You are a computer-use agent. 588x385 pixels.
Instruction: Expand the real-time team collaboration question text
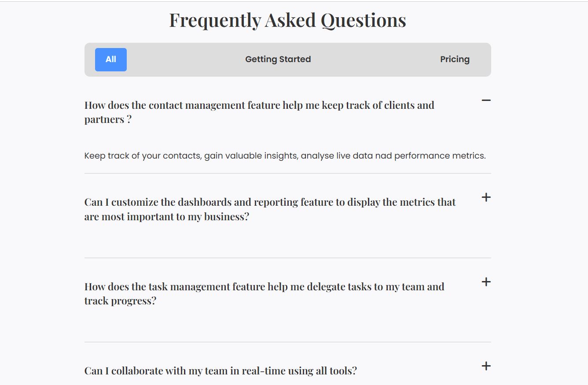220,371
